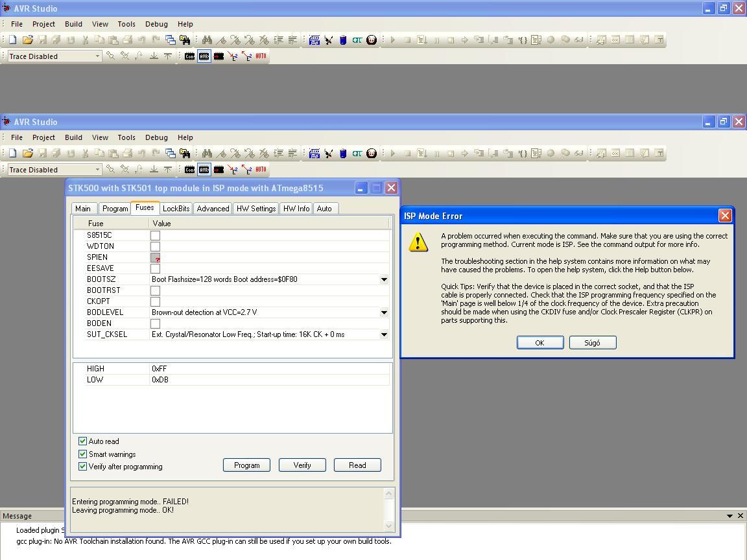The height and width of the screenshot is (560, 747).
Task: Open the HW Settings tab
Action: 256,209
